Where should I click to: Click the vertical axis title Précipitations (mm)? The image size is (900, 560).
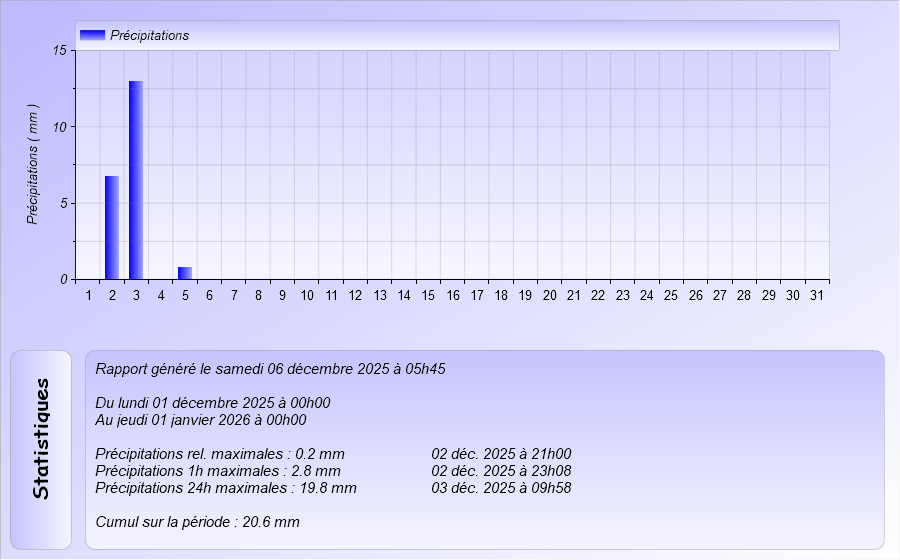tap(33, 164)
